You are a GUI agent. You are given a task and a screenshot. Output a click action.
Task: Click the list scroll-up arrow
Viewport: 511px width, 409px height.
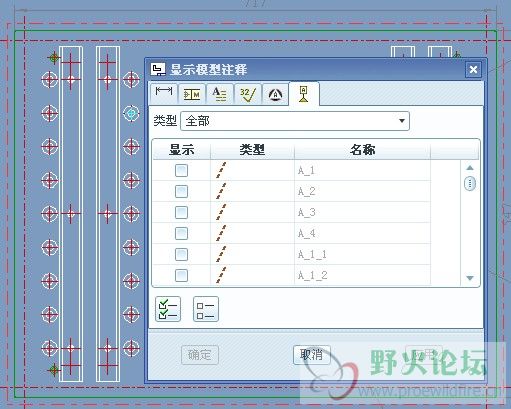(x=470, y=167)
